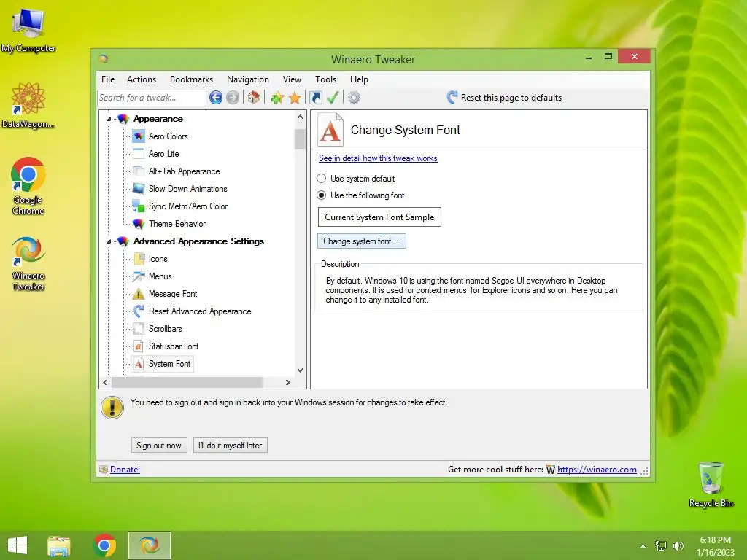
Task: Click the Statusbar Font icon
Action: pyautogui.click(x=139, y=346)
